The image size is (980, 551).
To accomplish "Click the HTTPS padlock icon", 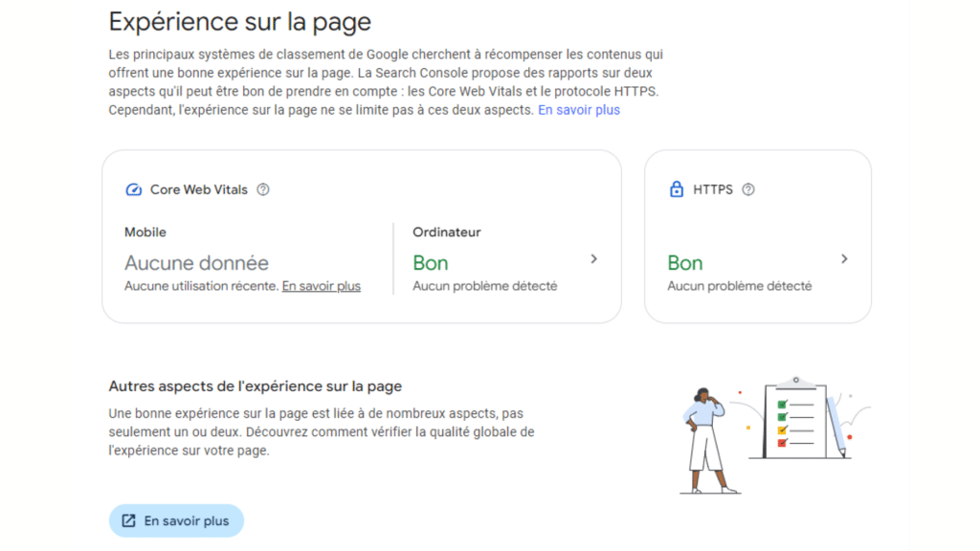I will point(677,189).
